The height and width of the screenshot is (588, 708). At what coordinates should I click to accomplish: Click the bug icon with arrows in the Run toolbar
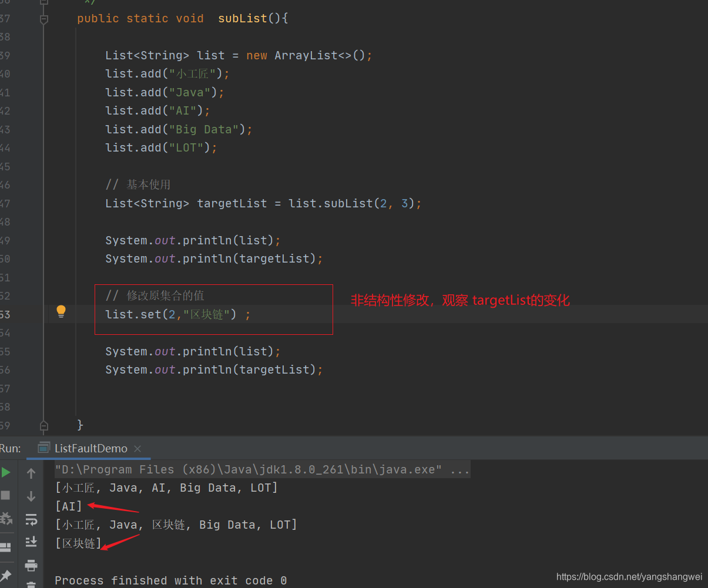(5, 519)
